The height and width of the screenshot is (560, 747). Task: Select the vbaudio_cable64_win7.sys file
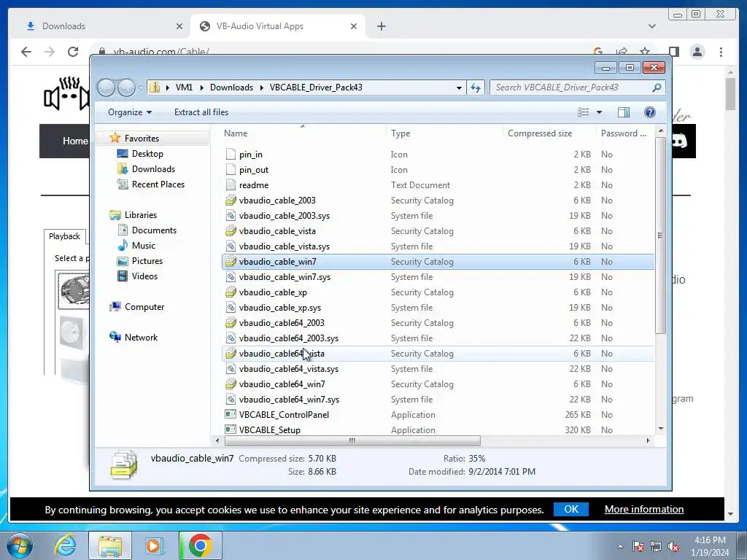click(438, 399)
